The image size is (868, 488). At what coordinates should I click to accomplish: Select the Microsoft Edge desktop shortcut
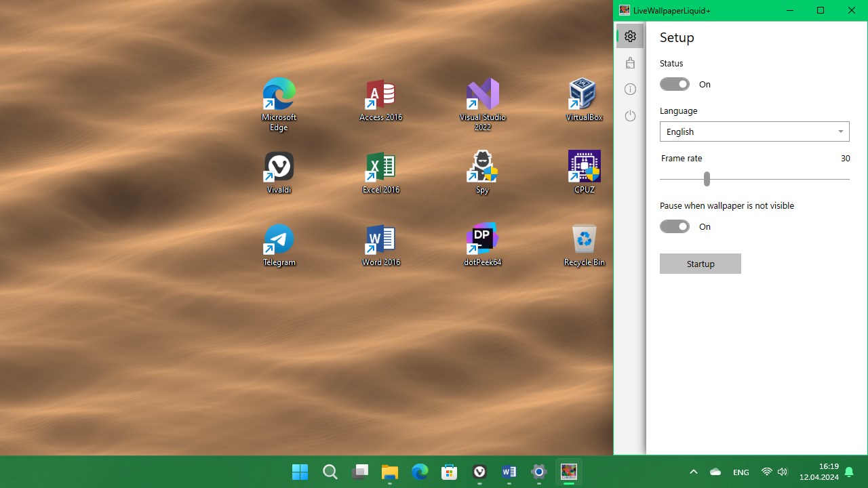(279, 104)
